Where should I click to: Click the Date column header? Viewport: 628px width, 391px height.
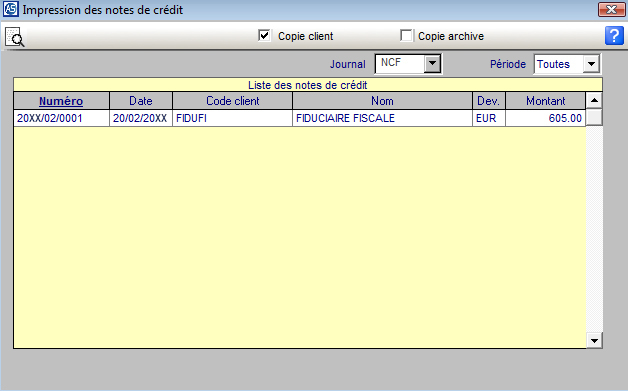pos(141,101)
